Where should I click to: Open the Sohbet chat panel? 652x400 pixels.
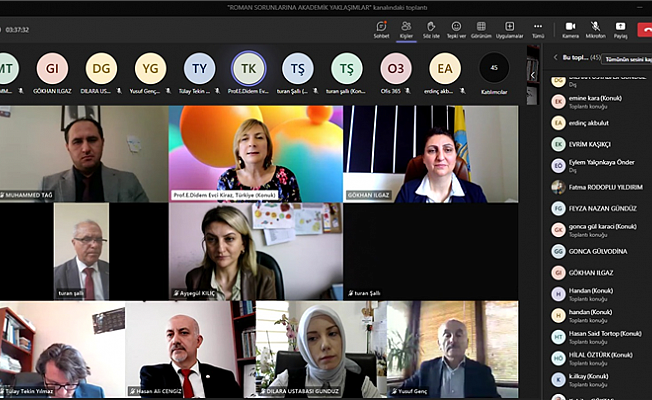click(381, 28)
